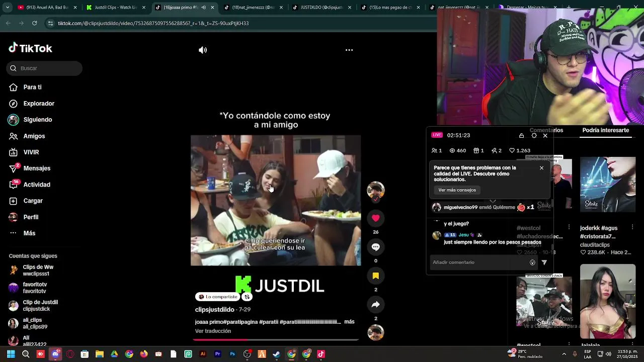This screenshot has height=362, width=644.
Task: Switch to Justdil Clips browser tab
Action: (115, 8)
